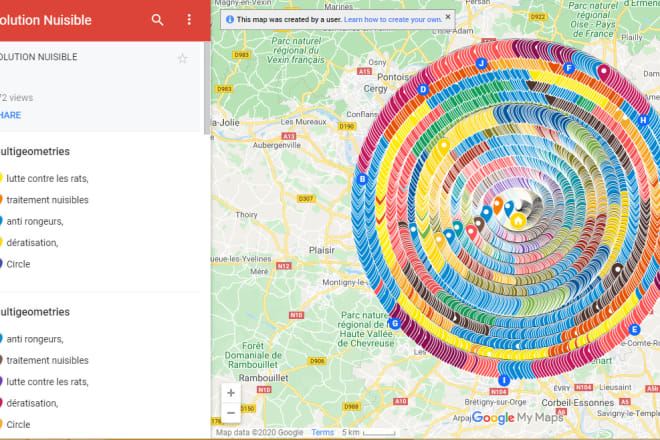This screenshot has width=660, height=440.
Task: Select map marker labeled I
Action: pos(504,380)
